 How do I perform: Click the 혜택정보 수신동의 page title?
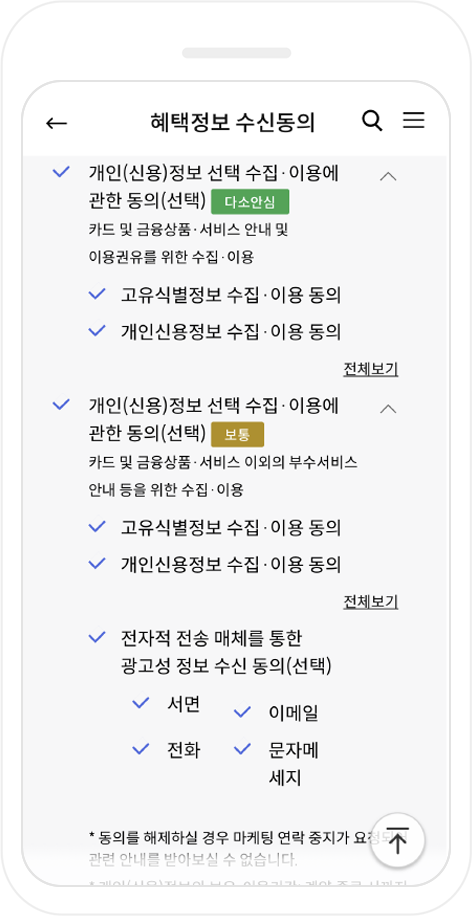click(232, 122)
